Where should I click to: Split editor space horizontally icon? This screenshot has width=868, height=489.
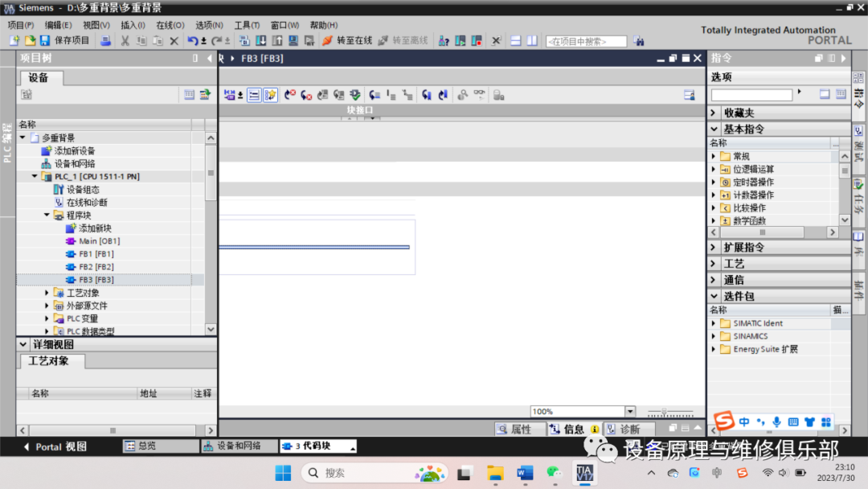pyautogui.click(x=515, y=40)
